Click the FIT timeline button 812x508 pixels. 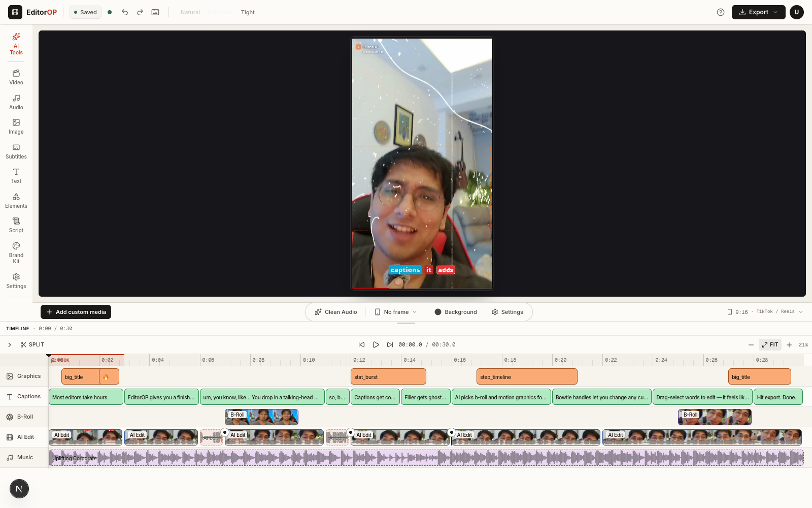click(770, 344)
